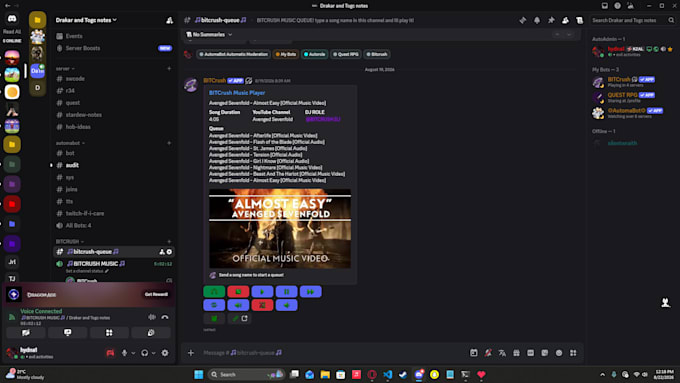Open emoji picker in message bar
Screen dimensions: 680x383
coord(559,353)
